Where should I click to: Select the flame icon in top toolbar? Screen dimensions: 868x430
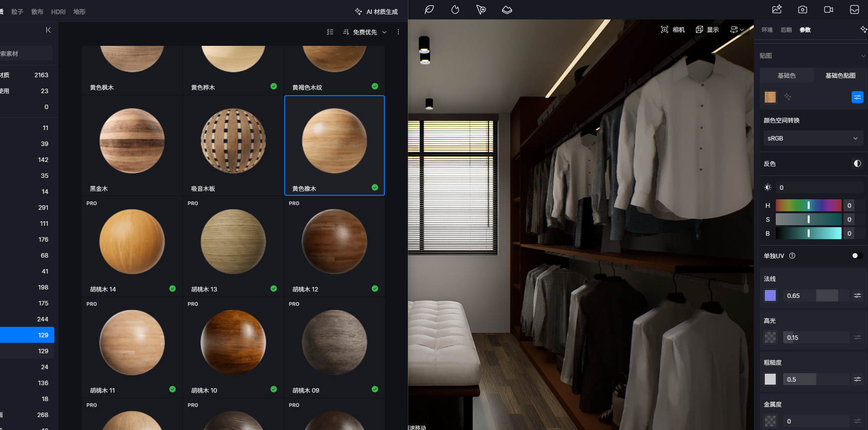tap(455, 9)
